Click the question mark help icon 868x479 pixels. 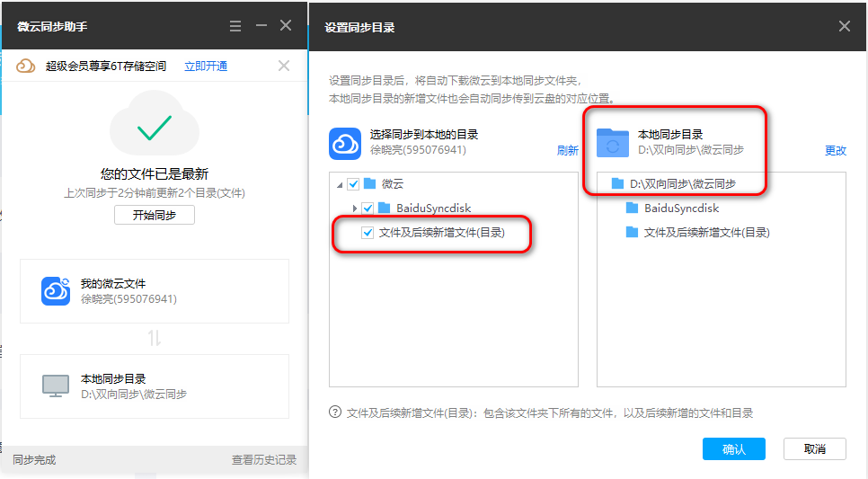(335, 412)
